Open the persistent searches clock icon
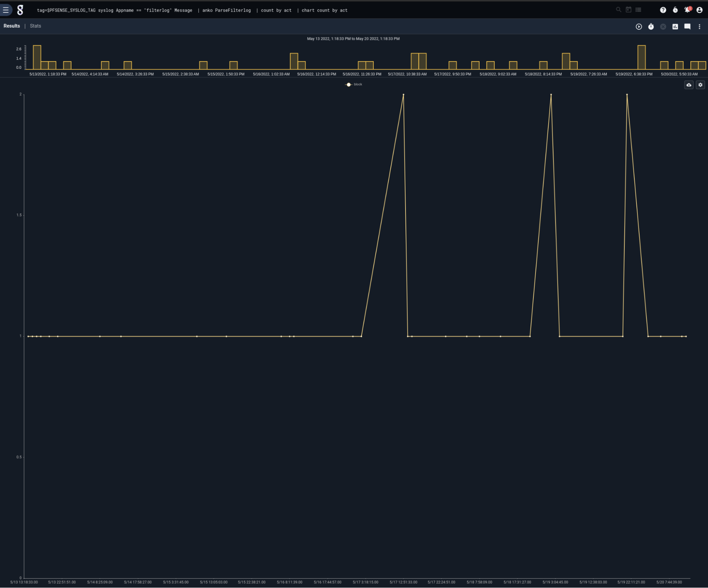Screen dimensions: 708x588 point(675,10)
